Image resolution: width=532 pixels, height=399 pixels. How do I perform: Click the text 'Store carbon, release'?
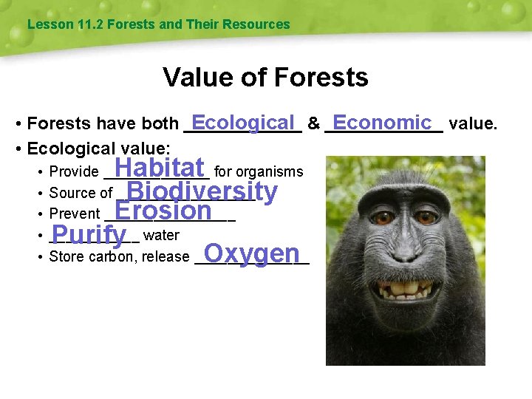point(119,256)
